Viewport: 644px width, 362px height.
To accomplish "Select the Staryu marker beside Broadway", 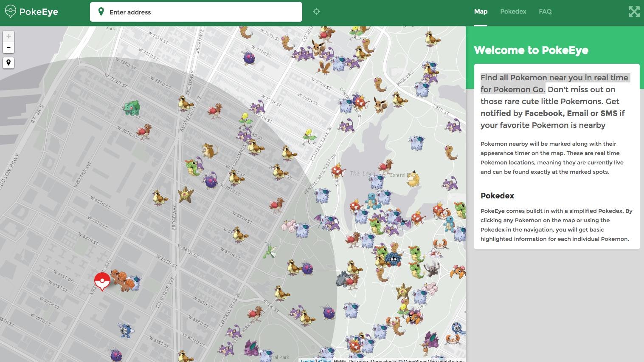I will click(186, 194).
